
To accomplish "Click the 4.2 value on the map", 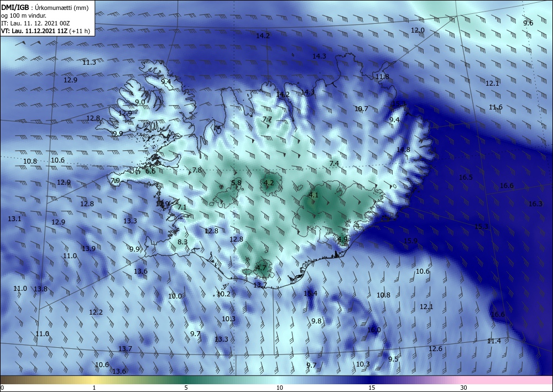I will coord(269,182).
